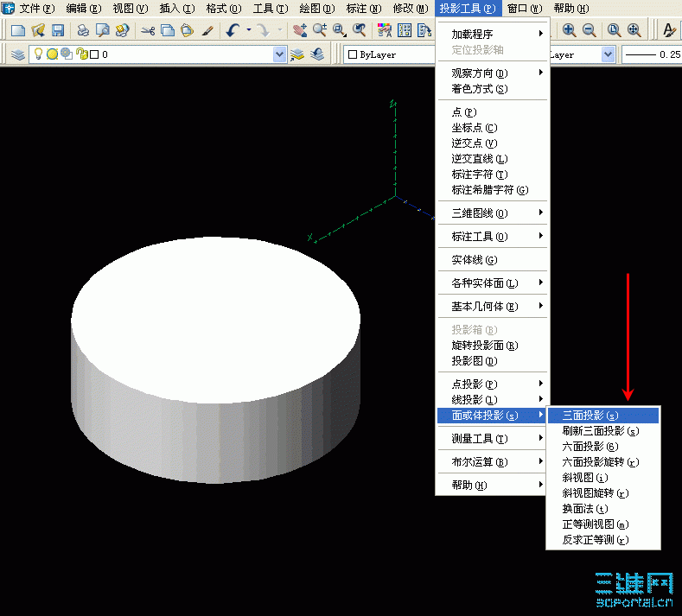Image resolution: width=682 pixels, height=616 pixels.
Task: Expand 观察方向(D) submenu
Action: (x=493, y=73)
